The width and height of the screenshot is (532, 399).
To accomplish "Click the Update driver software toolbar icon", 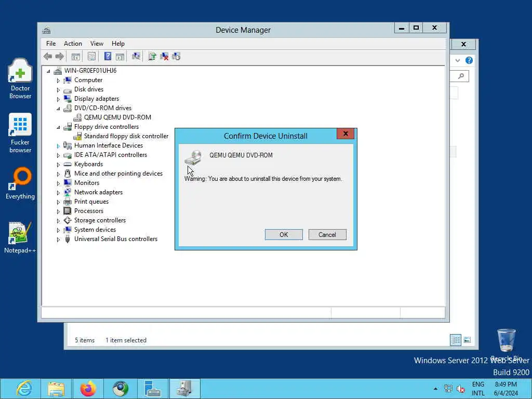I will coord(152,56).
